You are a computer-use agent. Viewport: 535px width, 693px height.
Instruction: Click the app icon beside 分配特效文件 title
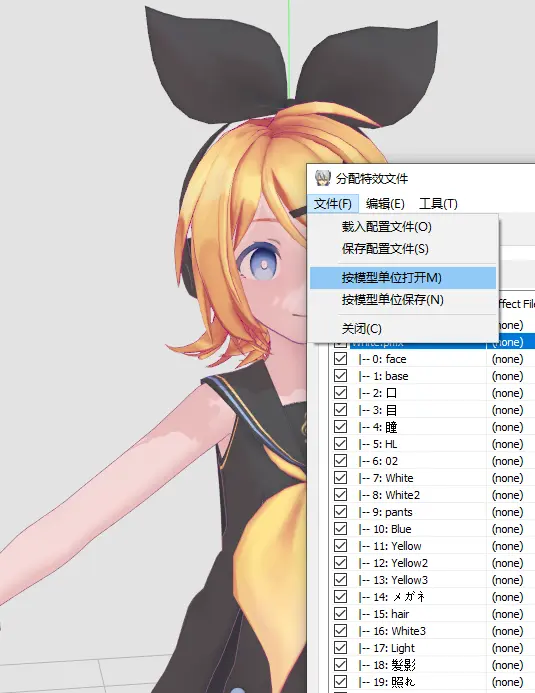[323, 178]
